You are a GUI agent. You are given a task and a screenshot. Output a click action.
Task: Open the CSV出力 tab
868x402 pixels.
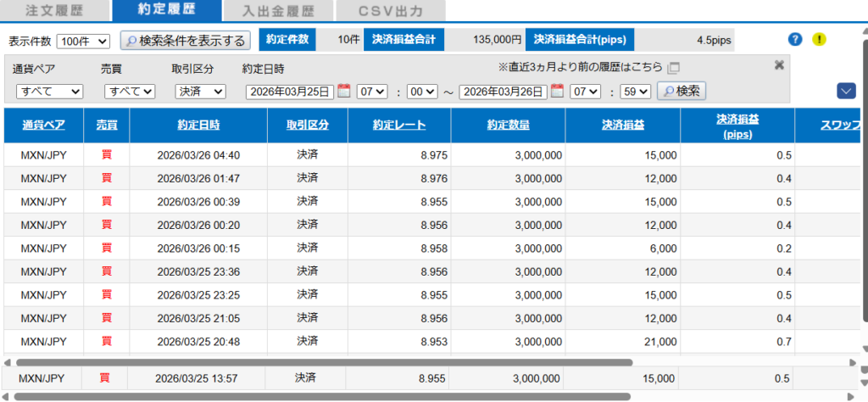[x=390, y=11]
